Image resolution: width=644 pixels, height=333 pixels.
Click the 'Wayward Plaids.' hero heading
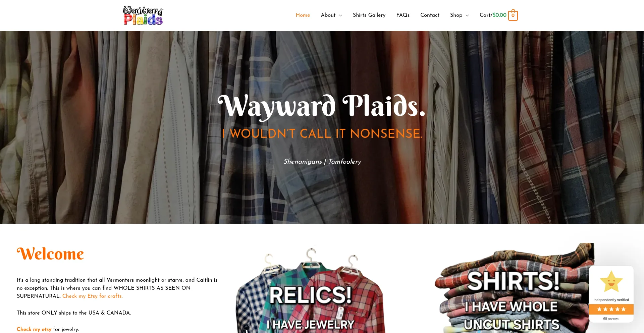[x=322, y=106]
